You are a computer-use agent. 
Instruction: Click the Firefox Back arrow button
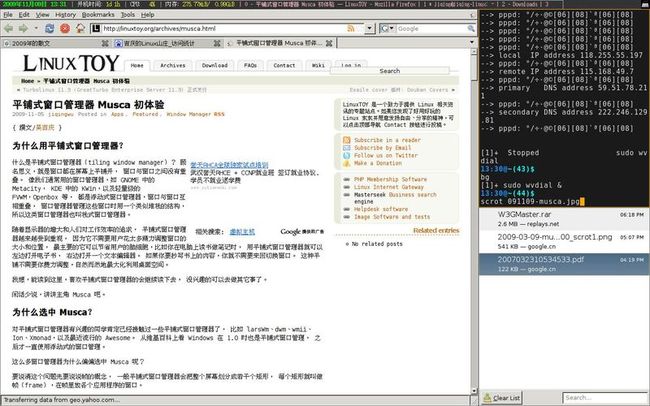(8, 29)
